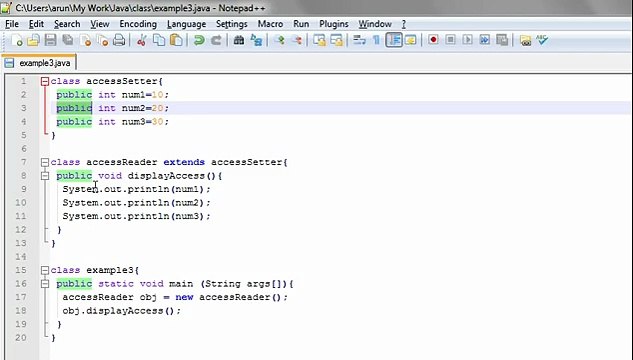Click 'displayAccess()' in line 8

172,176
